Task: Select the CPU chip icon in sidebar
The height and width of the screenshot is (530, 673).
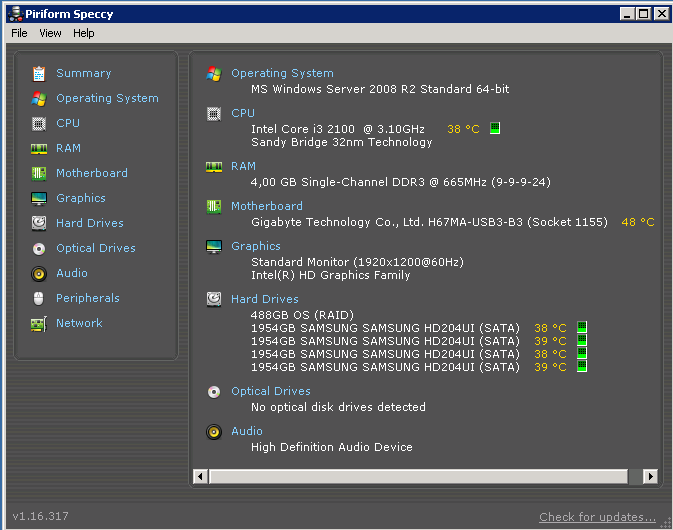Action: click(x=39, y=123)
